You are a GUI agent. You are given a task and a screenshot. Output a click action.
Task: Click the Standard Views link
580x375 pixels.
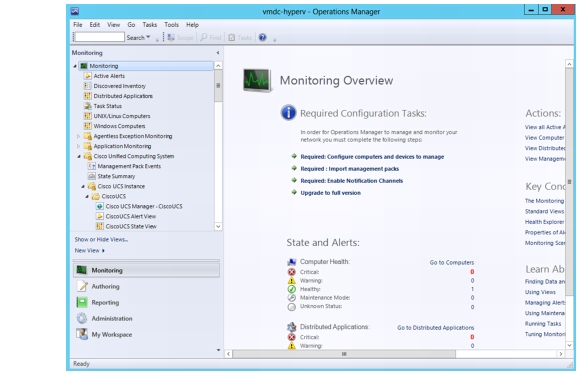click(544, 212)
